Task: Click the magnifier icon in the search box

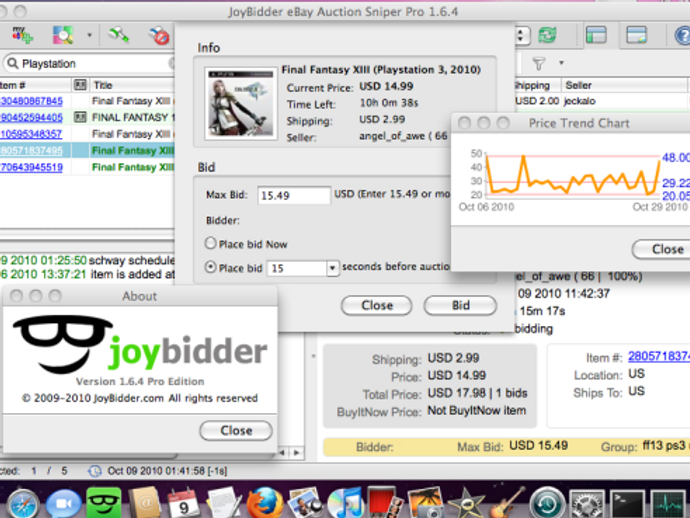Action: coord(13,63)
